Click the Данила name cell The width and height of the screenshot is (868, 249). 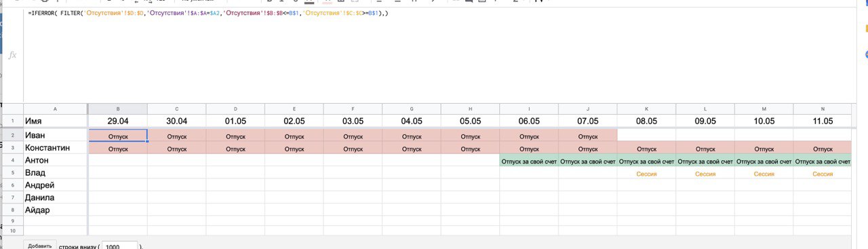(x=55, y=198)
